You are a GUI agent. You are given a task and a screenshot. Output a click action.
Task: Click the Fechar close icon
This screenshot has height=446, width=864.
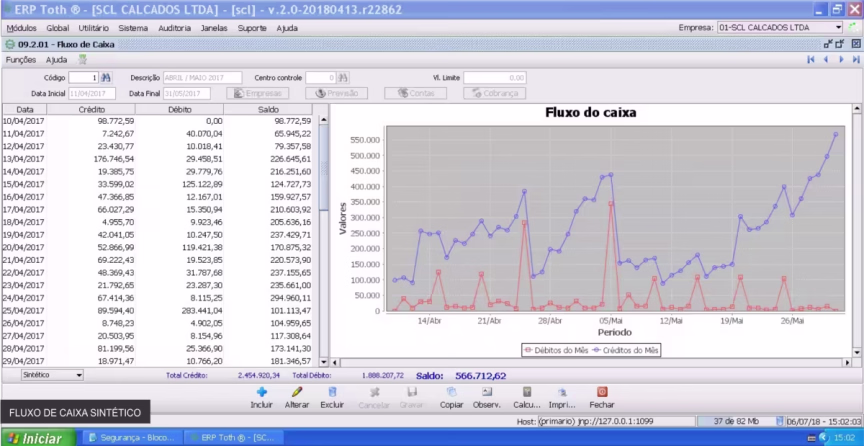pos(602,393)
